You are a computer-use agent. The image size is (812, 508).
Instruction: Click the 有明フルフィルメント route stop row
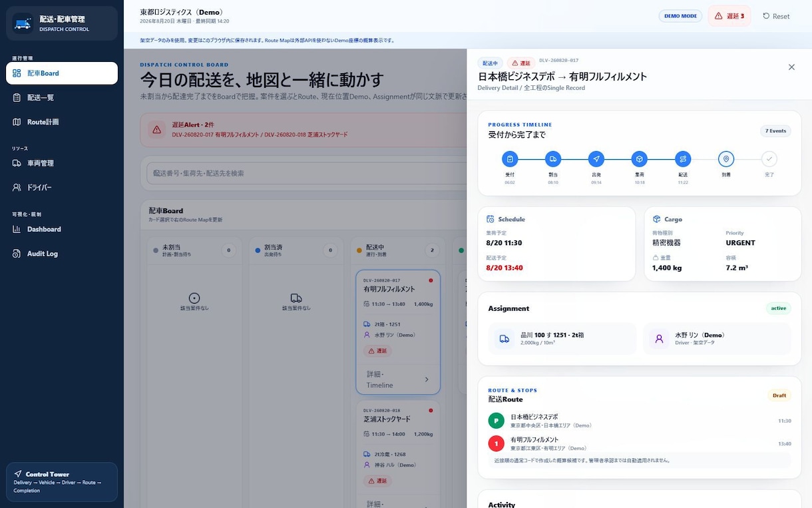(639, 443)
